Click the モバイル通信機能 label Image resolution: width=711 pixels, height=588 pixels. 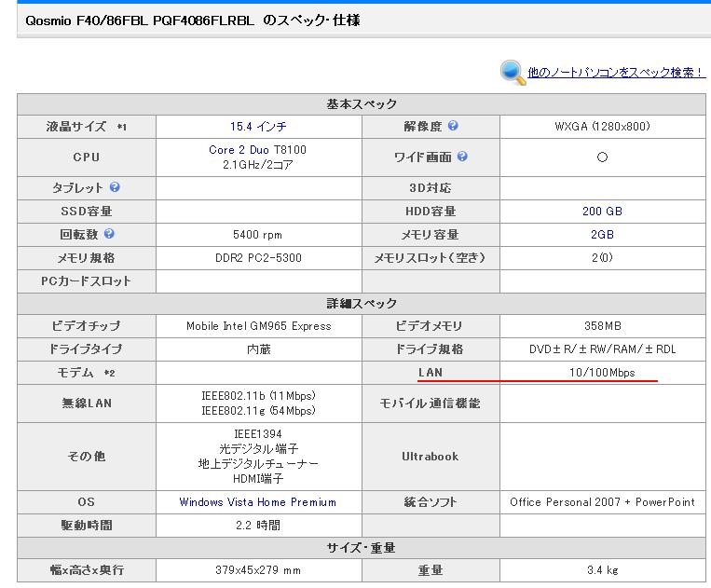430,403
